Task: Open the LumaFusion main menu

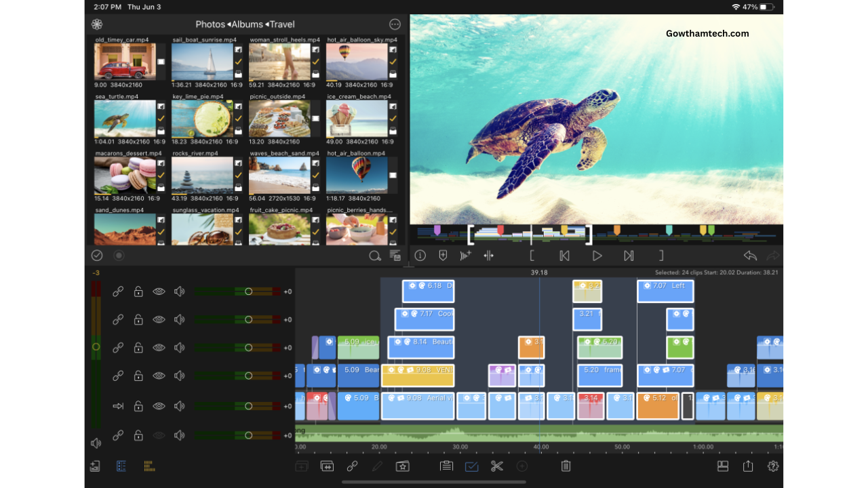Action: pyautogui.click(x=98, y=23)
